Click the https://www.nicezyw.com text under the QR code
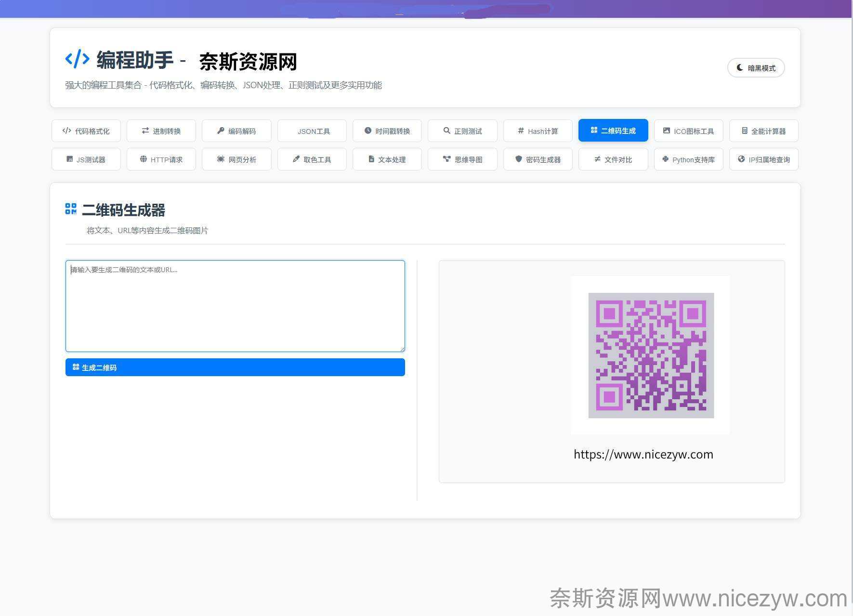 click(643, 454)
